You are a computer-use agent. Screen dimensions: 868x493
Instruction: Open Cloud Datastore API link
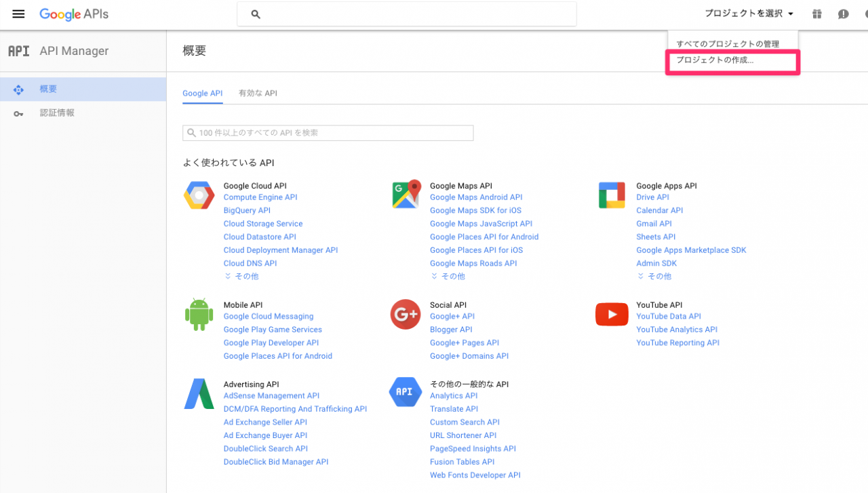[x=260, y=237]
